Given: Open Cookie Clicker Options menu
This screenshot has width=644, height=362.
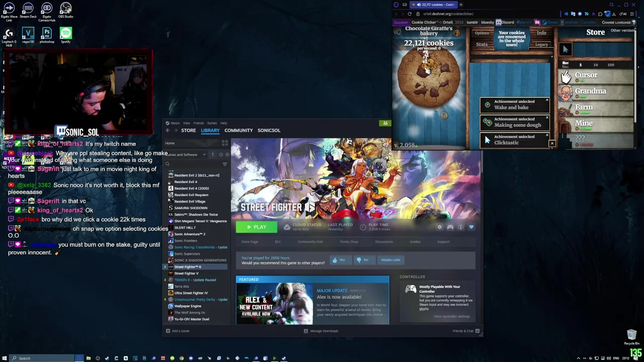Looking at the screenshot, I should pos(481,33).
